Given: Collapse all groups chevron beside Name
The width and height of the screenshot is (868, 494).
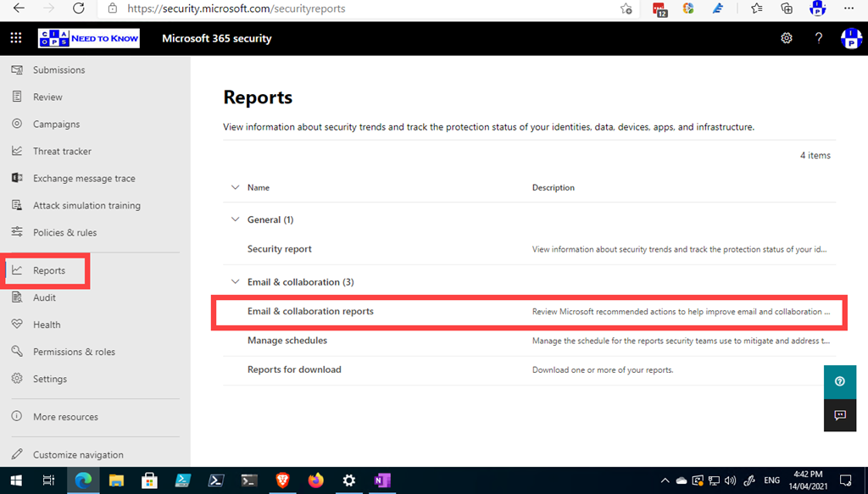Looking at the screenshot, I should (x=235, y=187).
